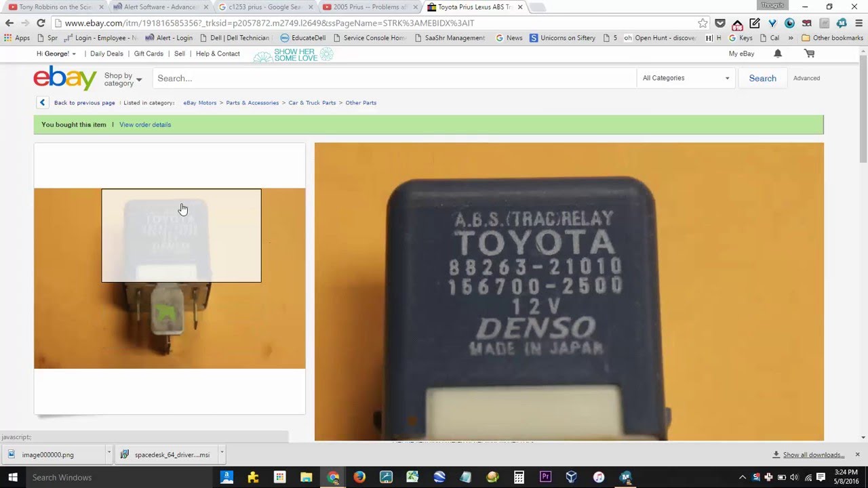The height and width of the screenshot is (488, 868).
Task: Open the iTunes taskbar icon
Action: [598, 477]
